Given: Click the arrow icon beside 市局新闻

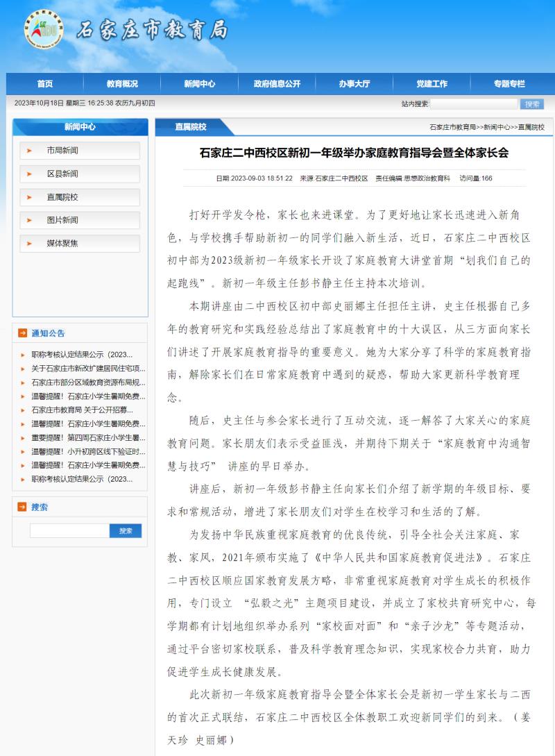Looking at the screenshot, I should pos(29,151).
